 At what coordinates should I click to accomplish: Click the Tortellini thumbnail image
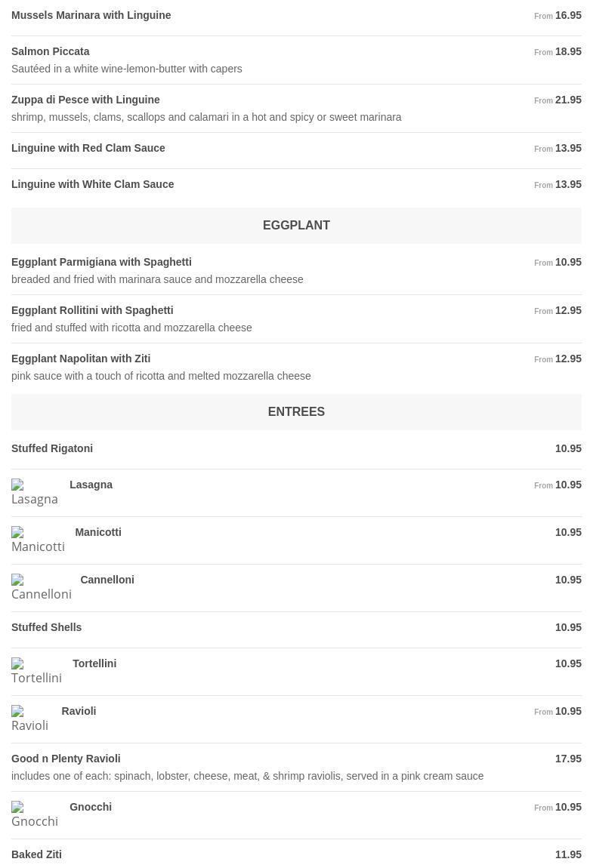(x=36, y=672)
